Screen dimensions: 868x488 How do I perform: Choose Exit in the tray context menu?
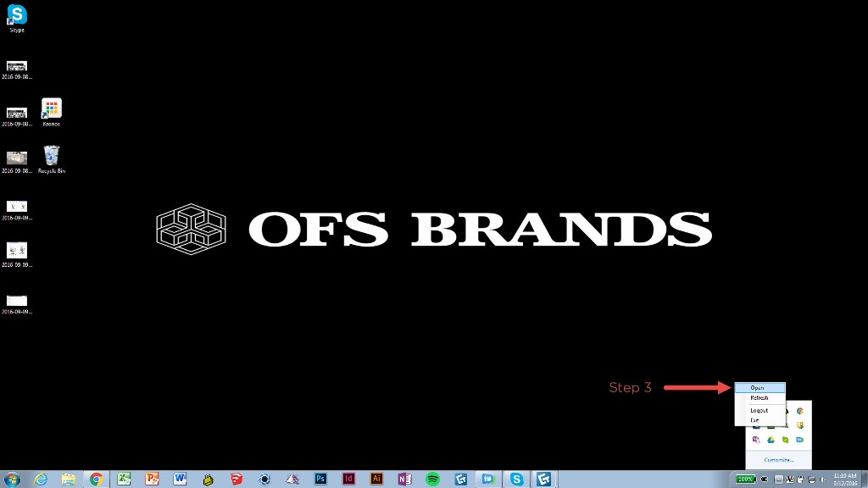tap(760, 420)
